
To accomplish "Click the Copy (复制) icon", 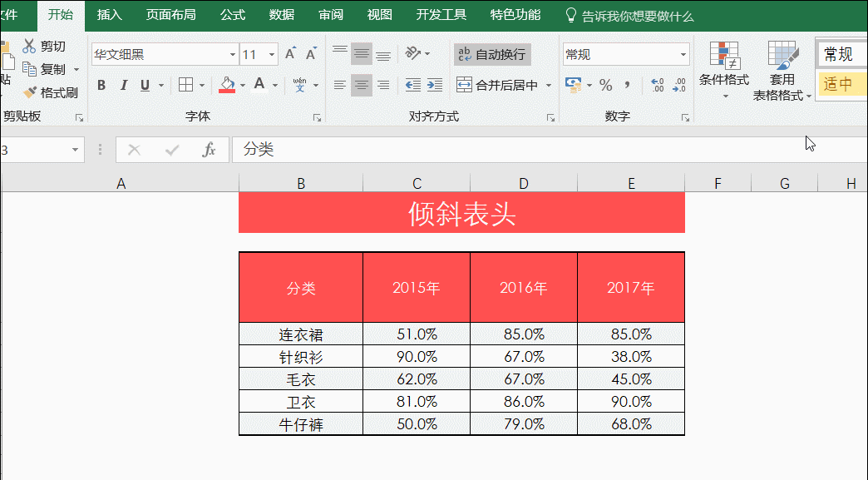I will 28,69.
